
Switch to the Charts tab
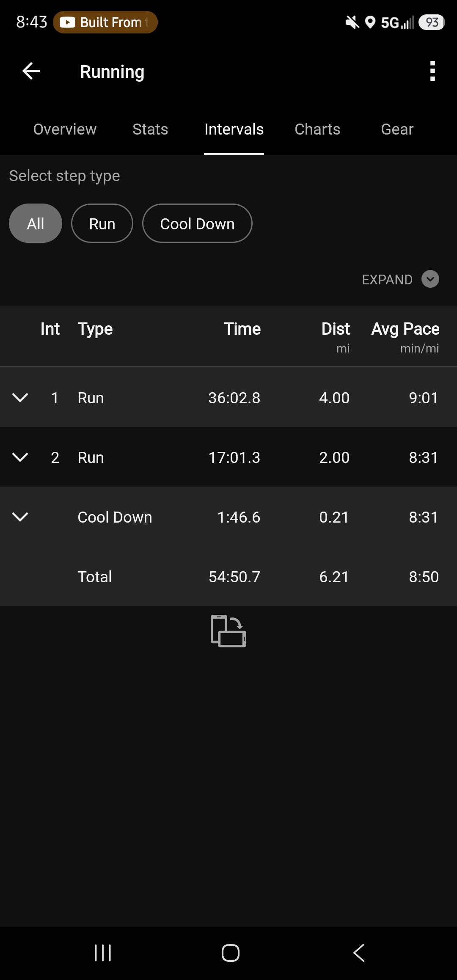pos(317,129)
